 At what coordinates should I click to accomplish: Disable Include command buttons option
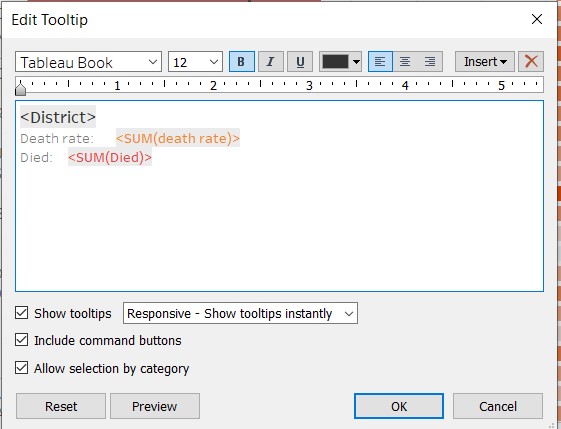[21, 340]
